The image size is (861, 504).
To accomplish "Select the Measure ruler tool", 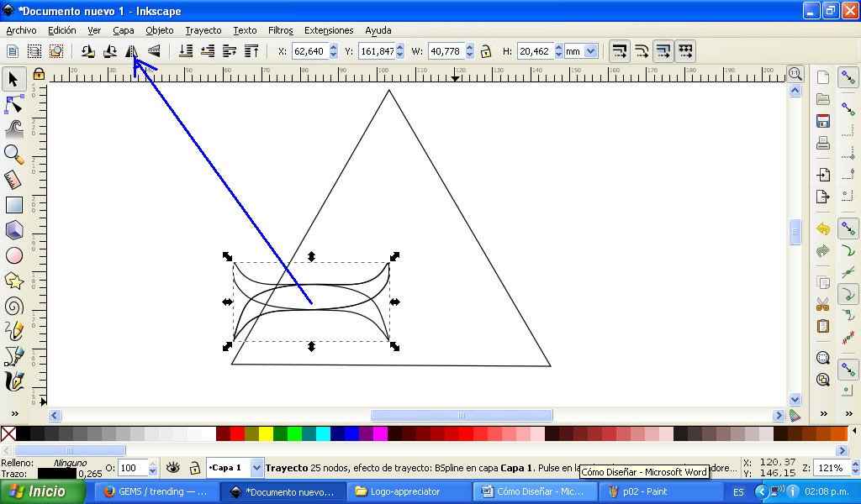I will 13,180.
